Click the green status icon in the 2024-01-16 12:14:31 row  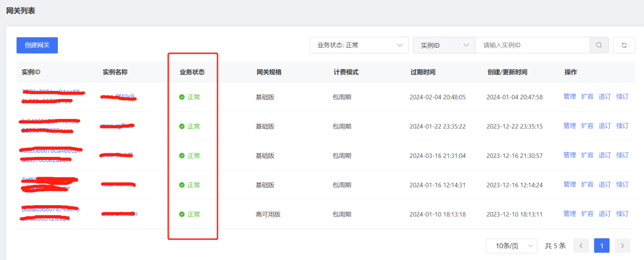(x=182, y=185)
